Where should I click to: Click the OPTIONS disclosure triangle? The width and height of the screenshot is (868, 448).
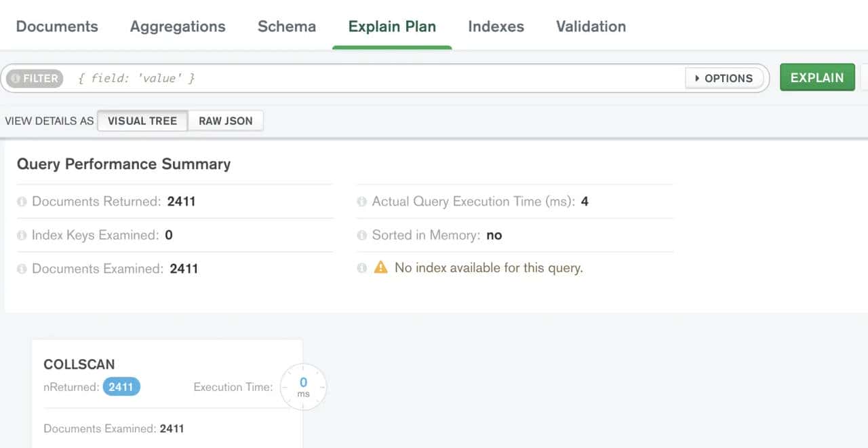tap(698, 78)
